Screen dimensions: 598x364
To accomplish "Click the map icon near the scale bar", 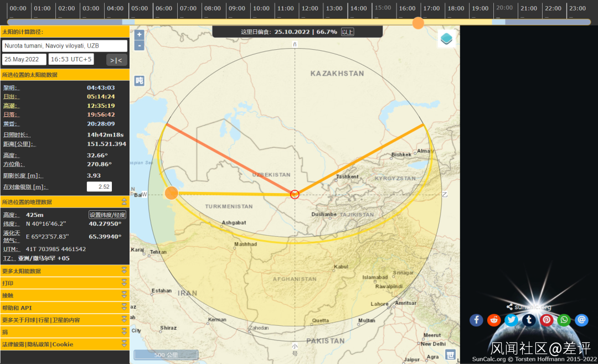I will coord(450,355).
